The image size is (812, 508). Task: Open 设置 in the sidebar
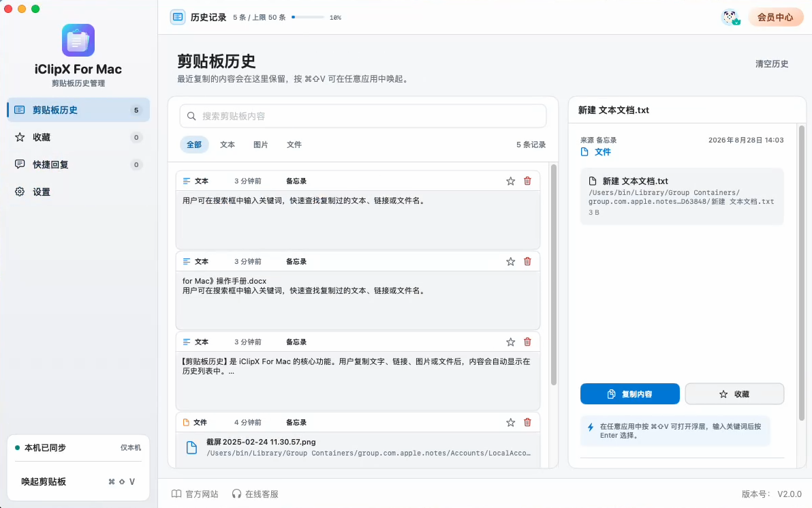coord(78,192)
